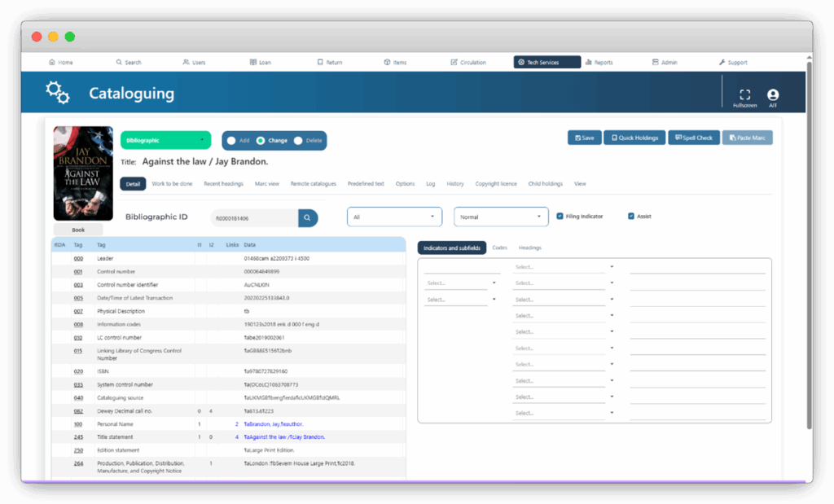Open the Codes tab
The width and height of the screenshot is (834, 504).
pyautogui.click(x=500, y=248)
